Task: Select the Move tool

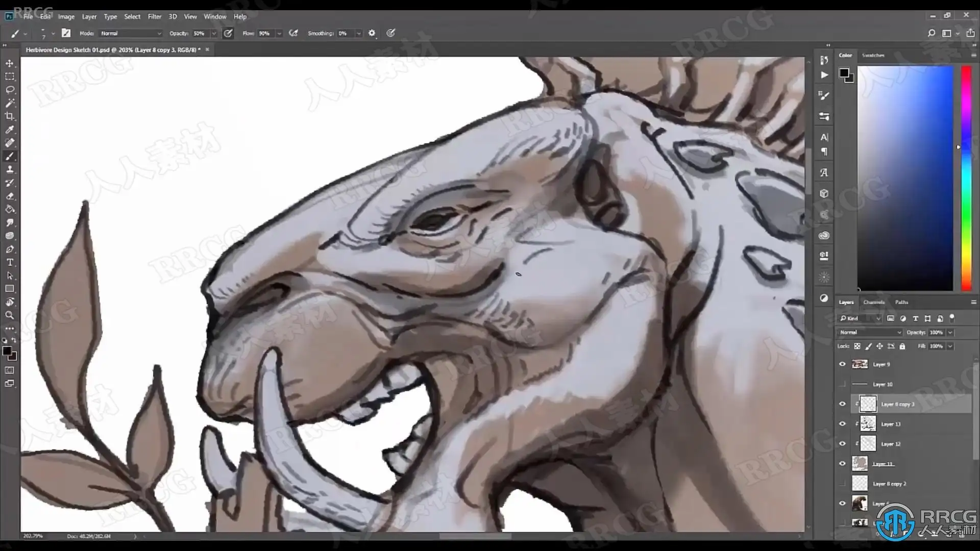Action: 10,63
